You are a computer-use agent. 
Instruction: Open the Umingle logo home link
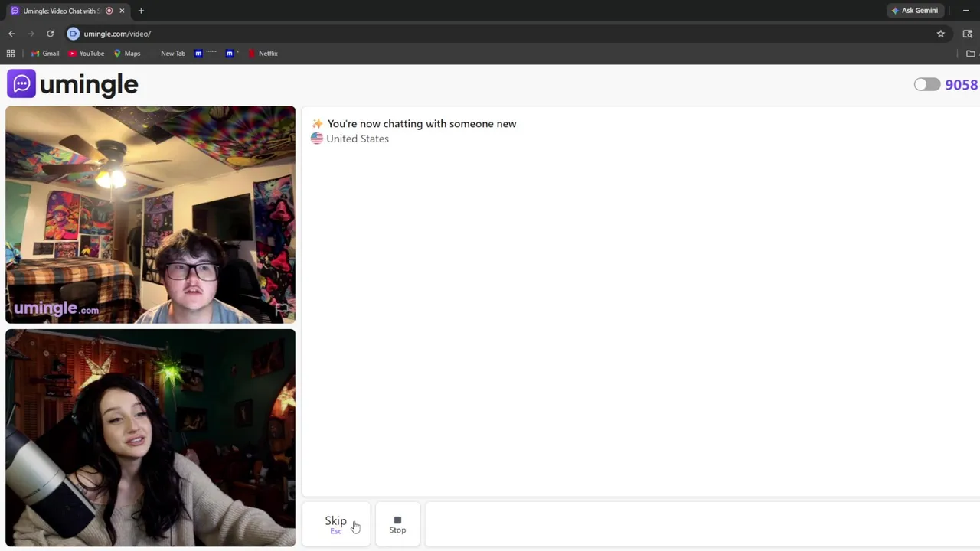point(73,84)
